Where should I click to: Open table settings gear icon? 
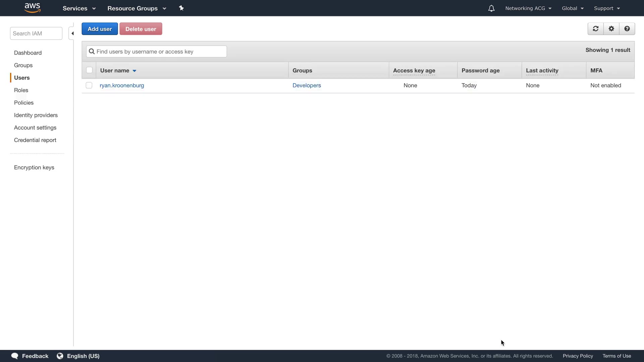[611, 29]
